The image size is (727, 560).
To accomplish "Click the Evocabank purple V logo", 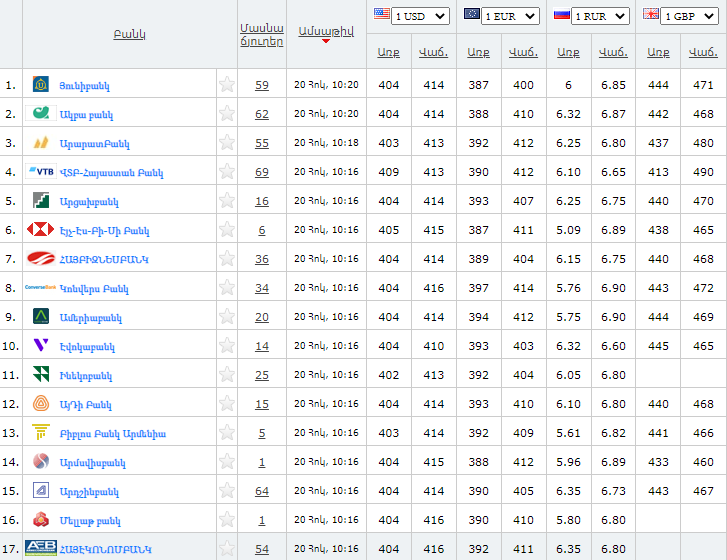I will coord(41,346).
